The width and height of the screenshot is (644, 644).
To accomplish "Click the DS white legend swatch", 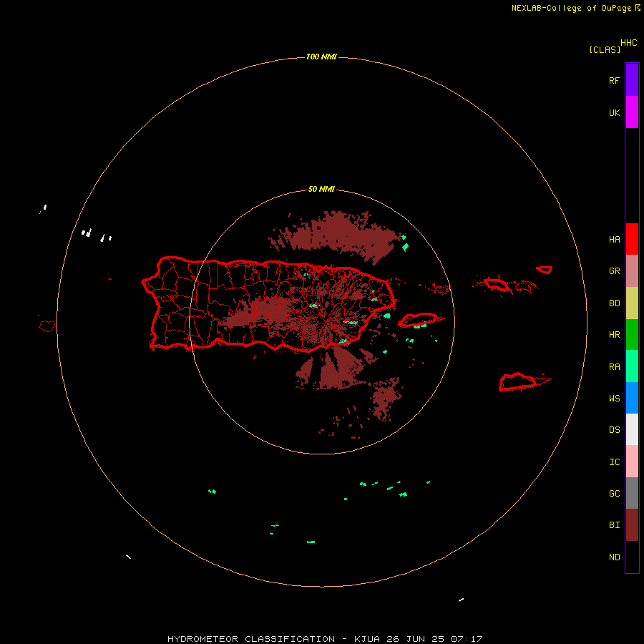I will coord(632,429).
